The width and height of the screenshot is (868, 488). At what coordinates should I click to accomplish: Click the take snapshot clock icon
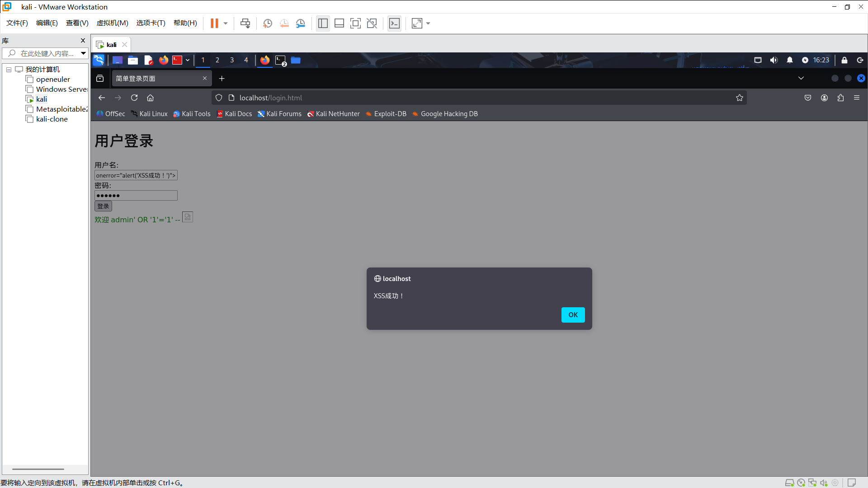click(268, 23)
